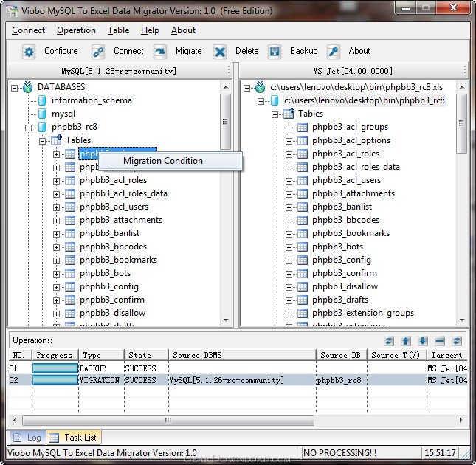Click the Backup toolbar label
Screen dimensions: 476x465
pyautogui.click(x=303, y=51)
